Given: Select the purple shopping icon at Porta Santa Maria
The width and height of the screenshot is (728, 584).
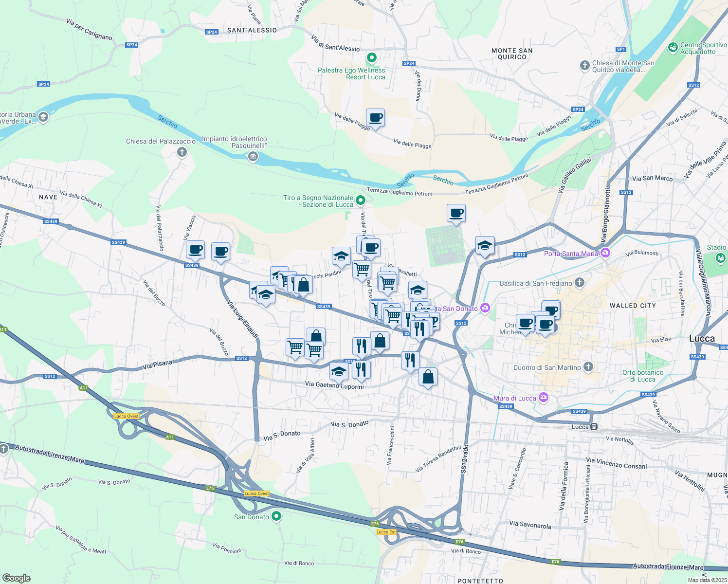Looking at the screenshot, I should click(605, 253).
